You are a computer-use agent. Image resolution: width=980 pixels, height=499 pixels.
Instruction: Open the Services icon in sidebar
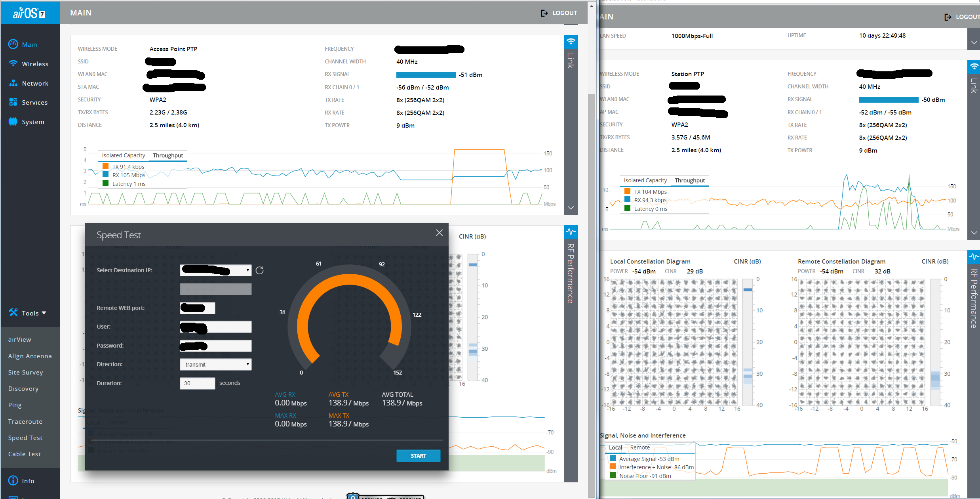point(13,102)
